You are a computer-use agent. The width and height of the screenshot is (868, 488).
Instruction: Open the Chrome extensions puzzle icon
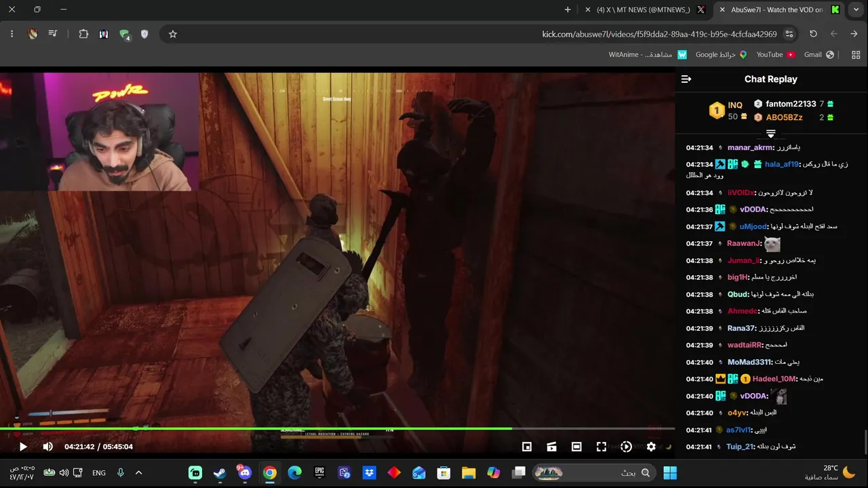(83, 34)
